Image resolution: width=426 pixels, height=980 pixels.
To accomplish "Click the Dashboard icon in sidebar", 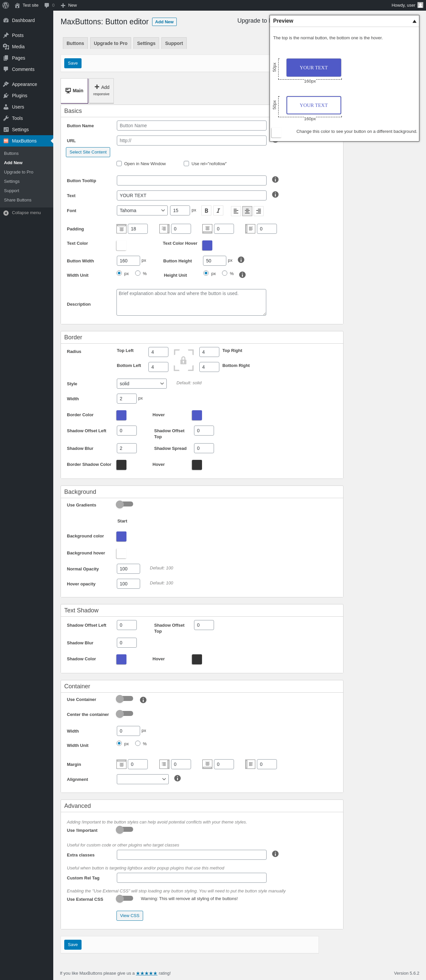I will [x=6, y=21].
